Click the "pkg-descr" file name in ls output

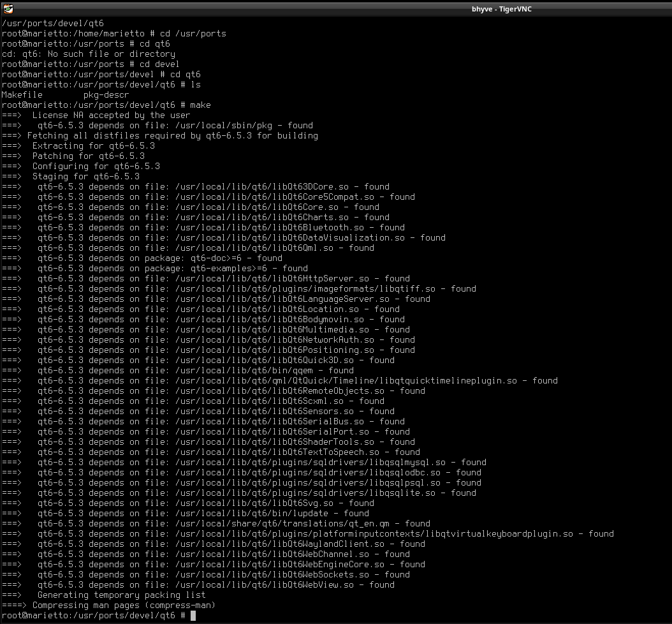[106, 94]
